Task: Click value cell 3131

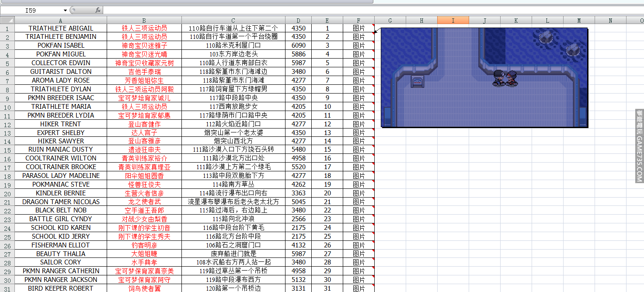Action: click(x=298, y=289)
